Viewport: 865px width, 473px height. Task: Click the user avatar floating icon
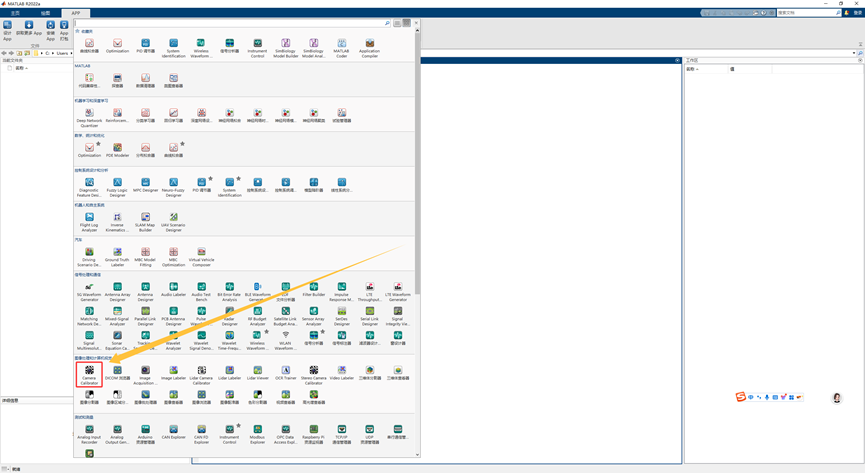[837, 398]
